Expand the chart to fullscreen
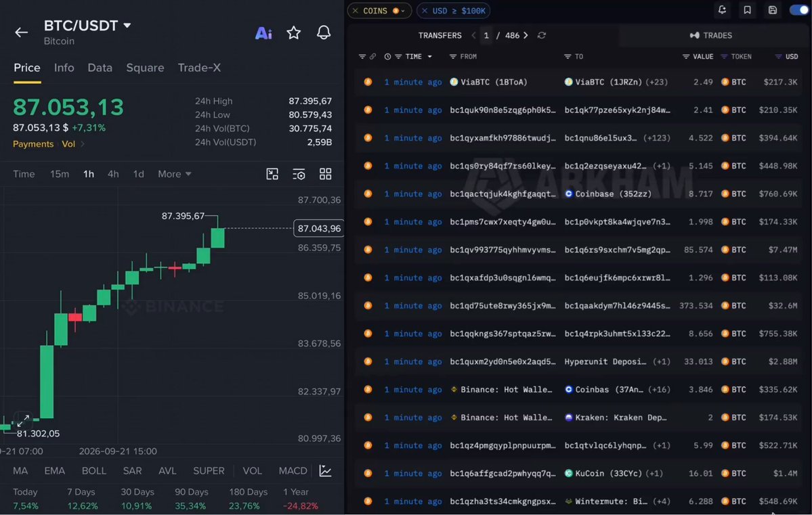This screenshot has width=812, height=515. (x=23, y=421)
